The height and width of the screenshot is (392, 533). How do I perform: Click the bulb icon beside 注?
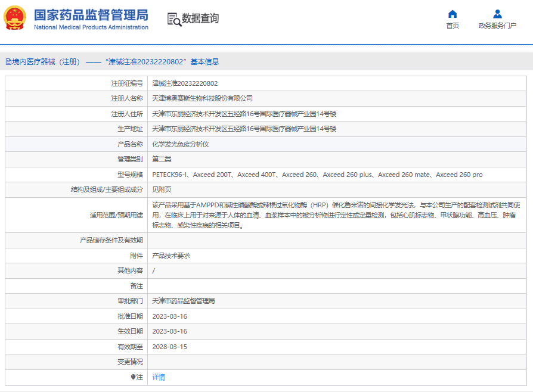pyautogui.click(x=134, y=377)
